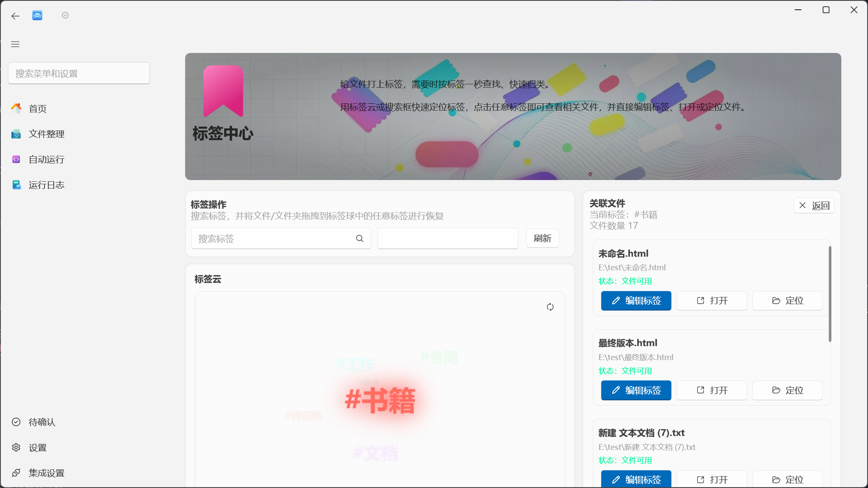The image size is (868, 488).
Task: Edit tags for 新建 文本文档 (7).txt
Action: click(x=636, y=479)
